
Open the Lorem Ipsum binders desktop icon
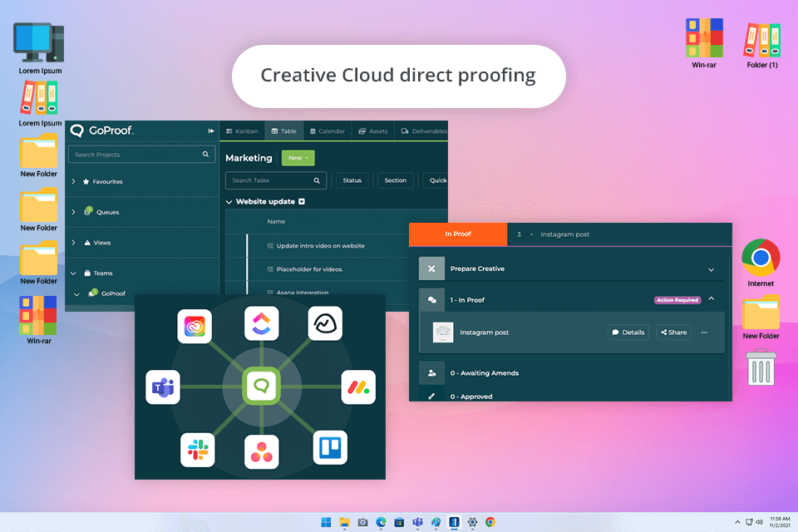click(x=39, y=104)
